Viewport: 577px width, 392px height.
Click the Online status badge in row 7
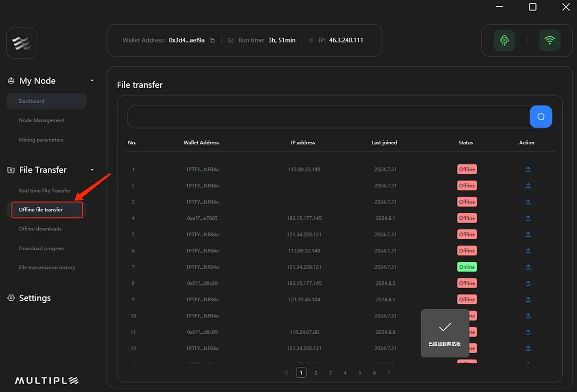point(467,267)
